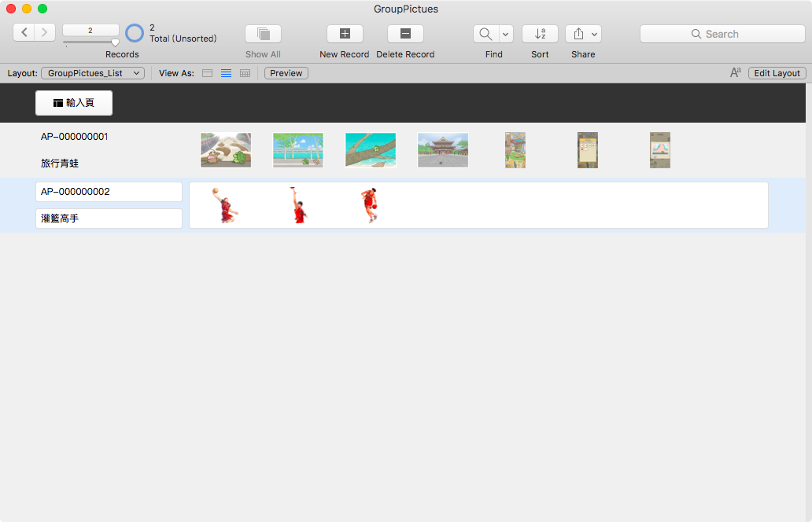Viewport: 812px width, 522px height.
Task: Click the green zoom window button
Action: point(42,9)
